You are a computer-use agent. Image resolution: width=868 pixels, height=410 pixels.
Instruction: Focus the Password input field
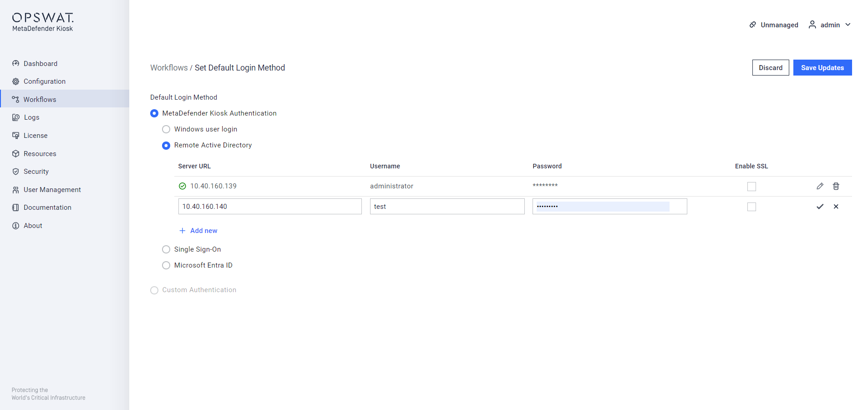[x=610, y=207]
